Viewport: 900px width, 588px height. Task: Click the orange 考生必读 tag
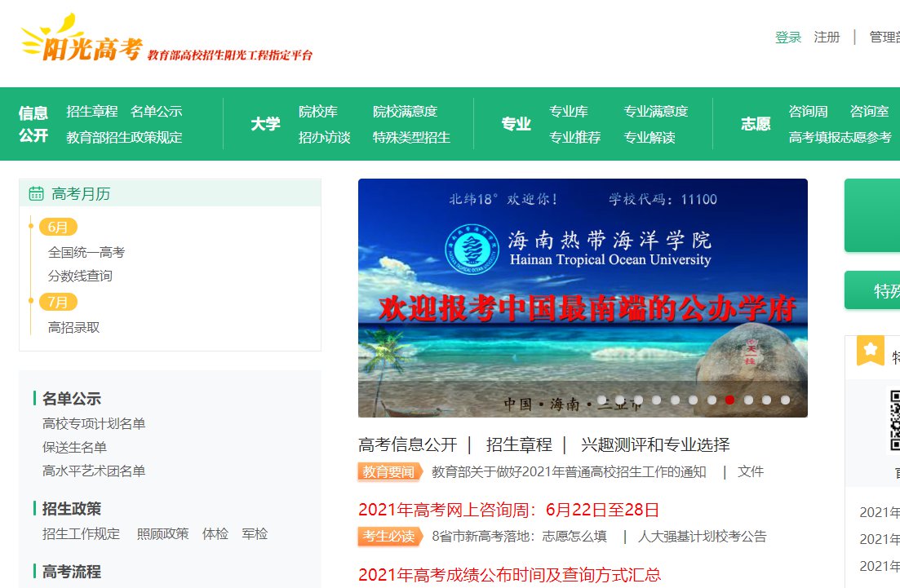coord(390,536)
